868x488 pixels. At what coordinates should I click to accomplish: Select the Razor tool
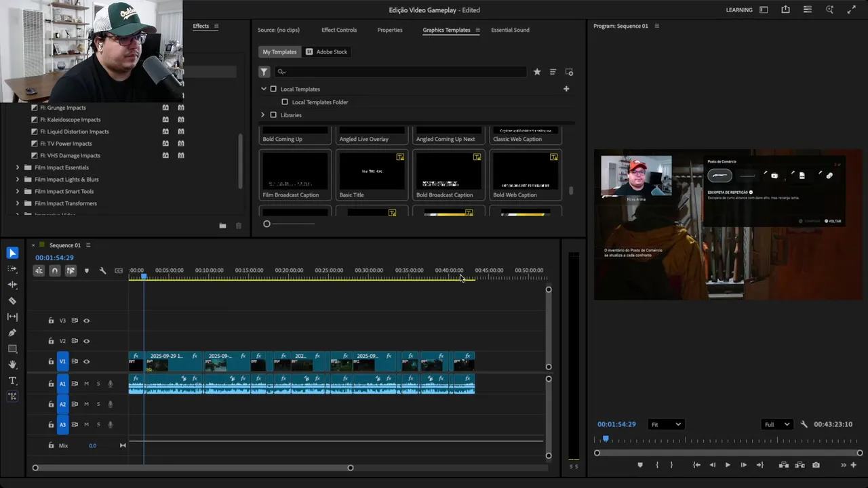pos(12,301)
